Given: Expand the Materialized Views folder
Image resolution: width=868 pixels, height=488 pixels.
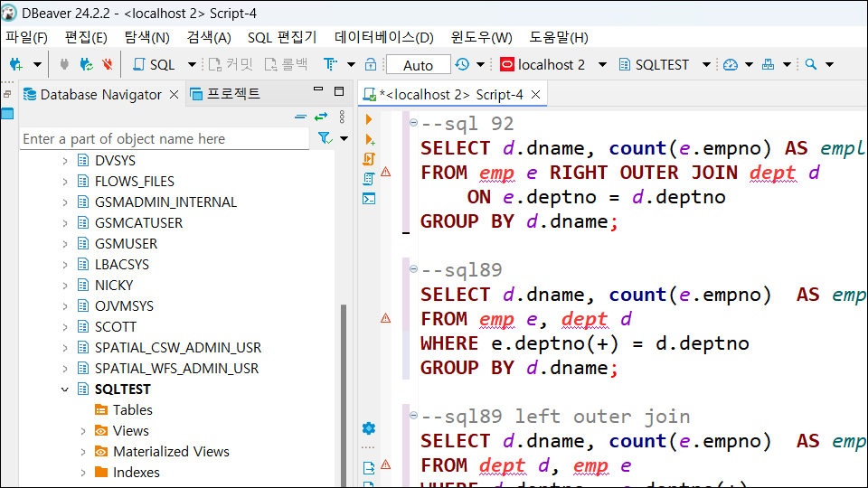Looking at the screenshot, I should pyautogui.click(x=83, y=452).
